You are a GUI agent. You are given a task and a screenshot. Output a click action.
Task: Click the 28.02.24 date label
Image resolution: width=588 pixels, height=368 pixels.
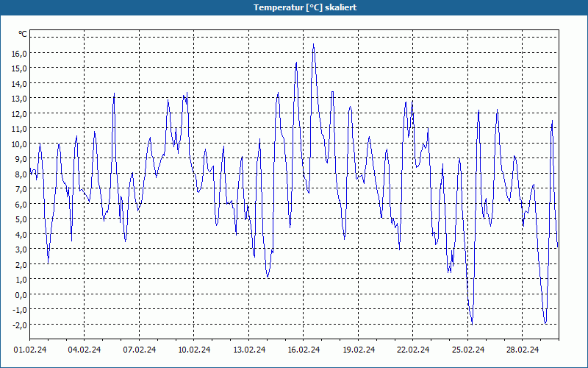523,350
